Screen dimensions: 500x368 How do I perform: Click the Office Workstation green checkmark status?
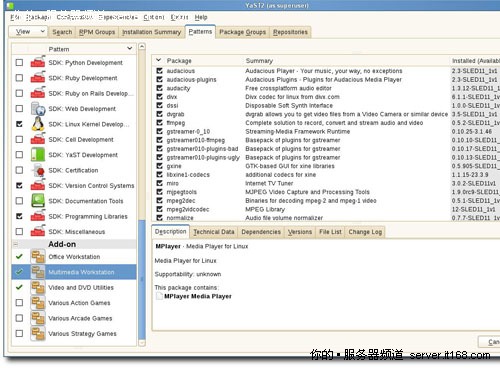pos(19,256)
